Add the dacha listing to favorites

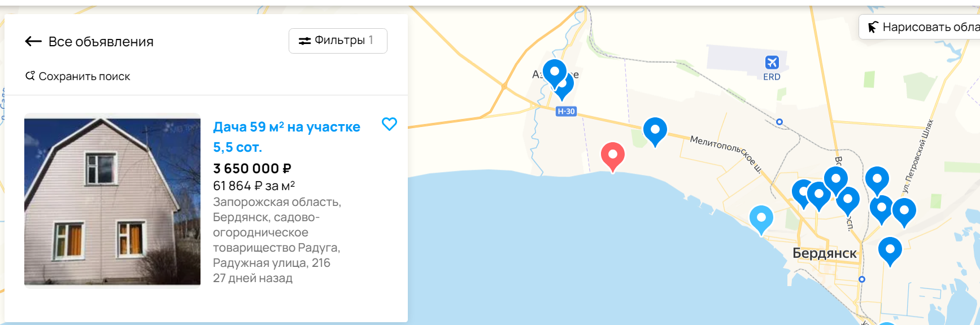(x=389, y=124)
